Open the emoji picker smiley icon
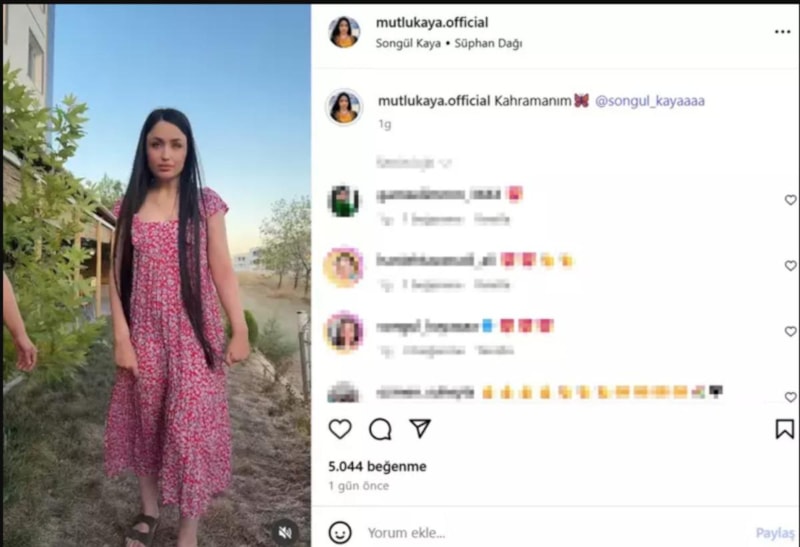Screen dimensions: 800x547 pyautogui.click(x=340, y=533)
